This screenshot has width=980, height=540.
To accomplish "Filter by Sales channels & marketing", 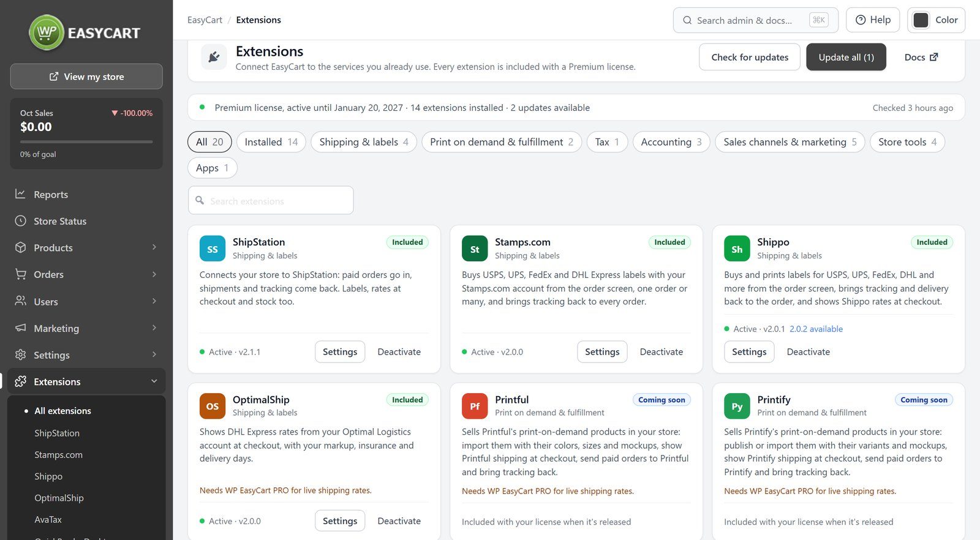I will 790,142.
